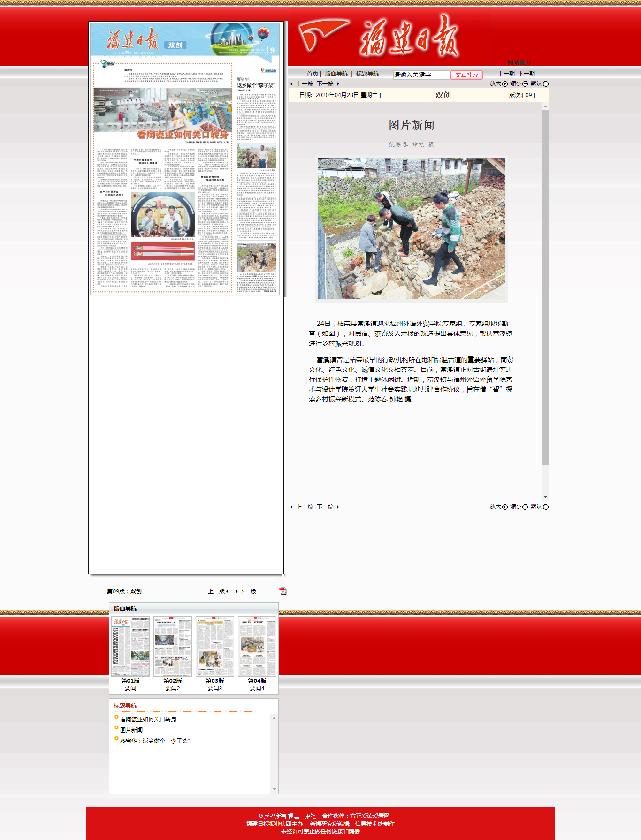Click the 缩小 zoom-out icon below the article
The image size is (641, 840).
(x=525, y=507)
